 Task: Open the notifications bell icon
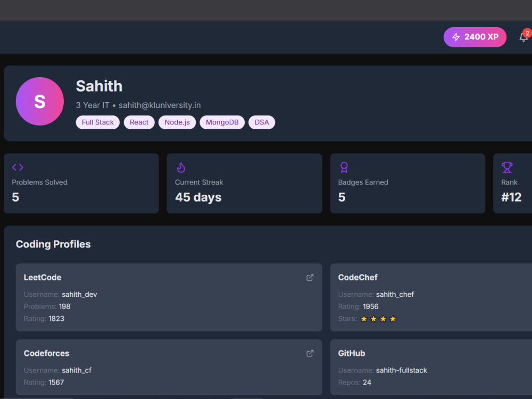[523, 37]
